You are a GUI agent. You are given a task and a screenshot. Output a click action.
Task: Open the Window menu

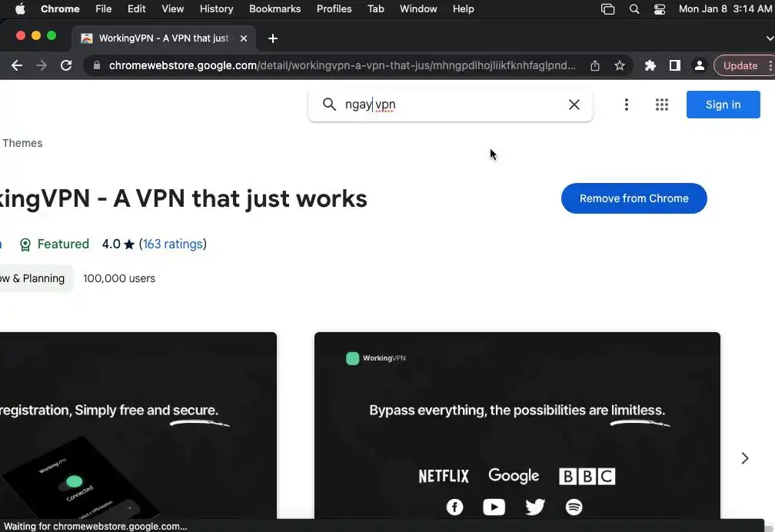[x=418, y=9]
